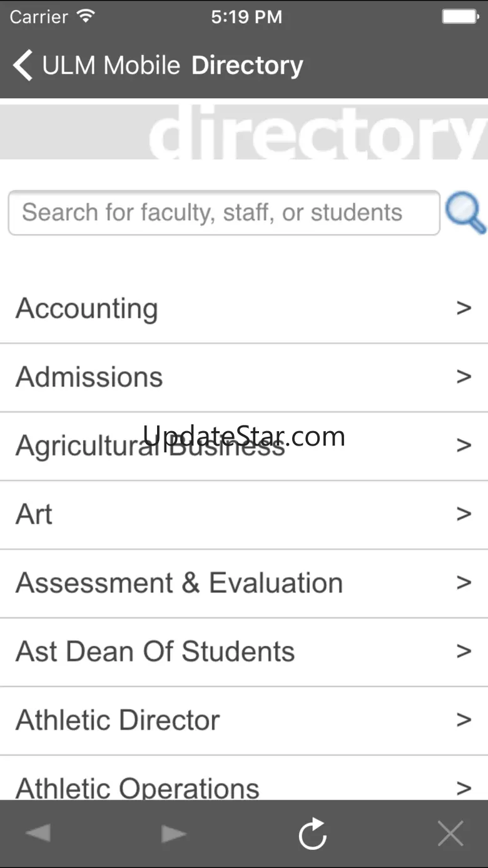
Task: Tap the back chevron beside ULM Mobile
Action: 23,66
